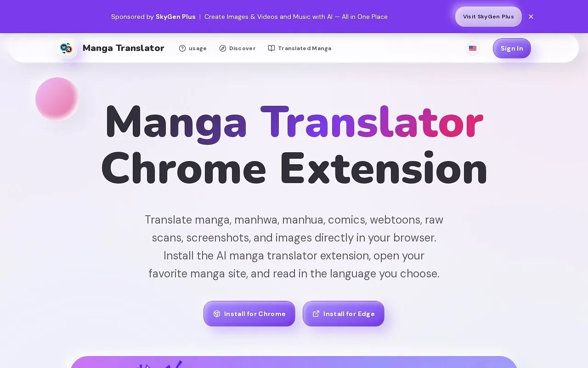Click the open-book icon beside Translated Manga

[x=271, y=48]
